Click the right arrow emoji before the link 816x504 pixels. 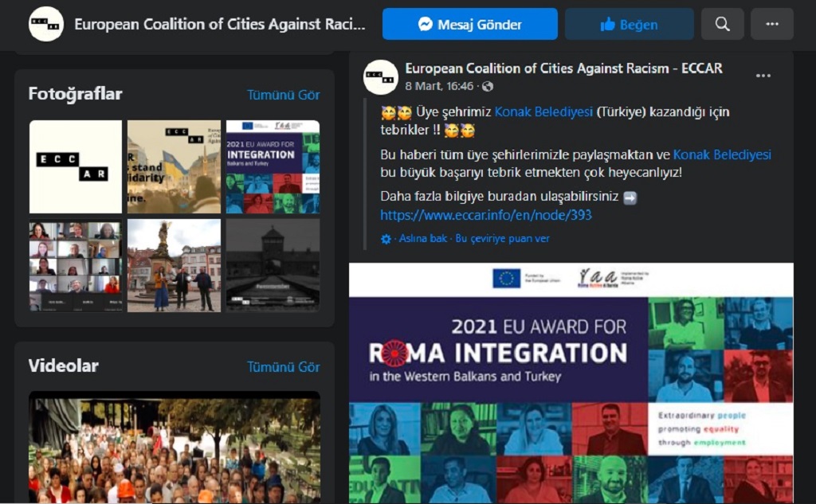(630, 197)
